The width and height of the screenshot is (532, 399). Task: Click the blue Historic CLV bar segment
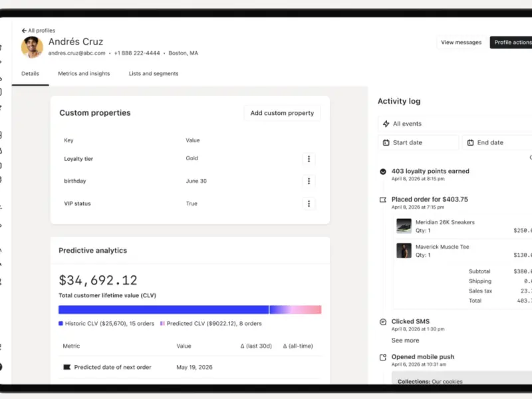coord(164,309)
